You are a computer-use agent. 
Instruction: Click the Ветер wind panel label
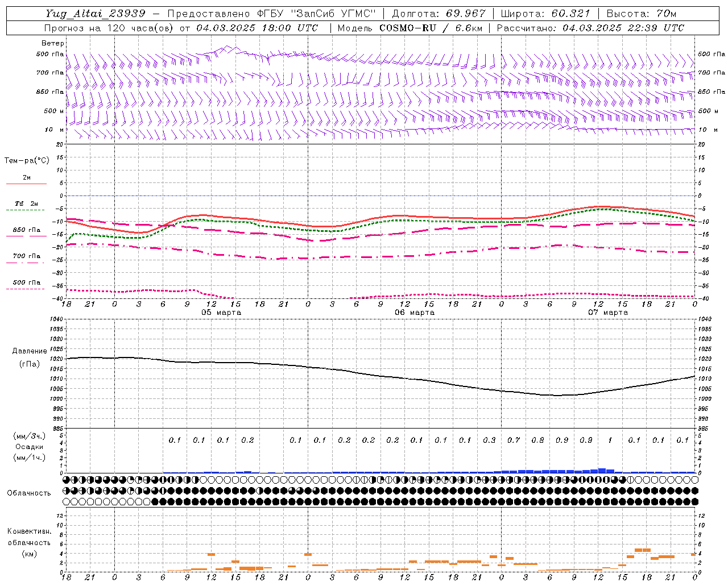pos(53,43)
